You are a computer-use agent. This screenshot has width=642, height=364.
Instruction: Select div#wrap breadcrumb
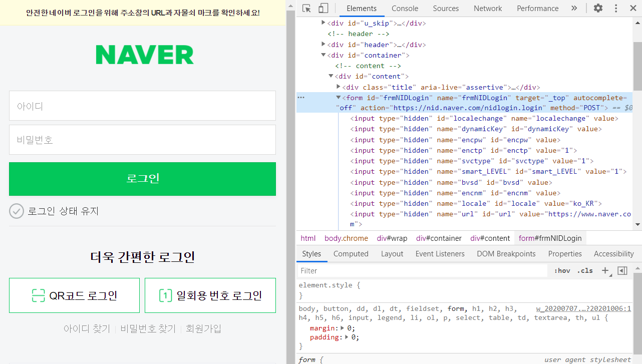pos(392,238)
